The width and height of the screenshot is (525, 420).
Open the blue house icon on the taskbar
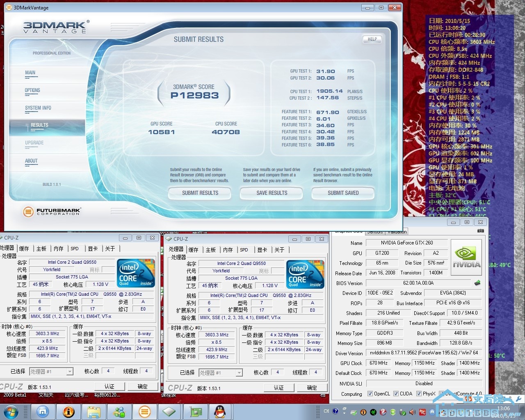click(43, 411)
